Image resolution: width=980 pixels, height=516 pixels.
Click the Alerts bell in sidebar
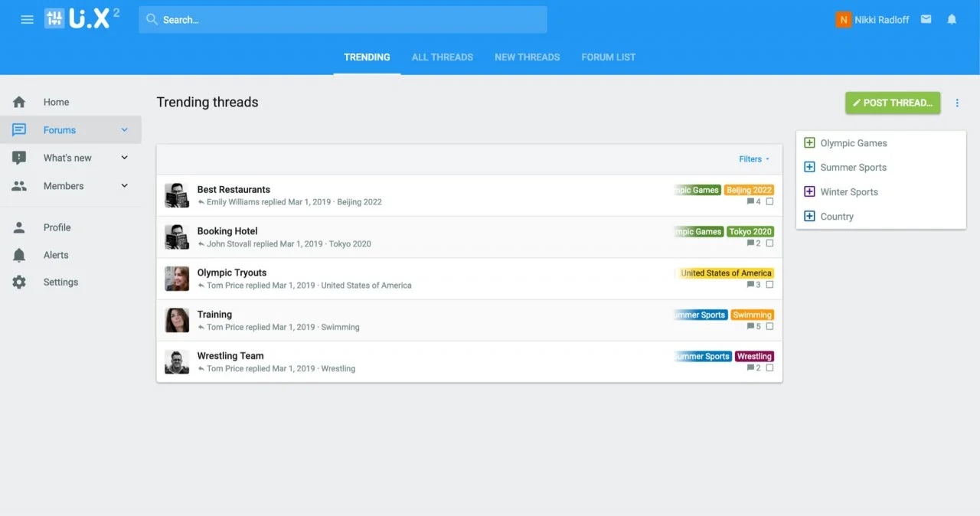pos(19,255)
